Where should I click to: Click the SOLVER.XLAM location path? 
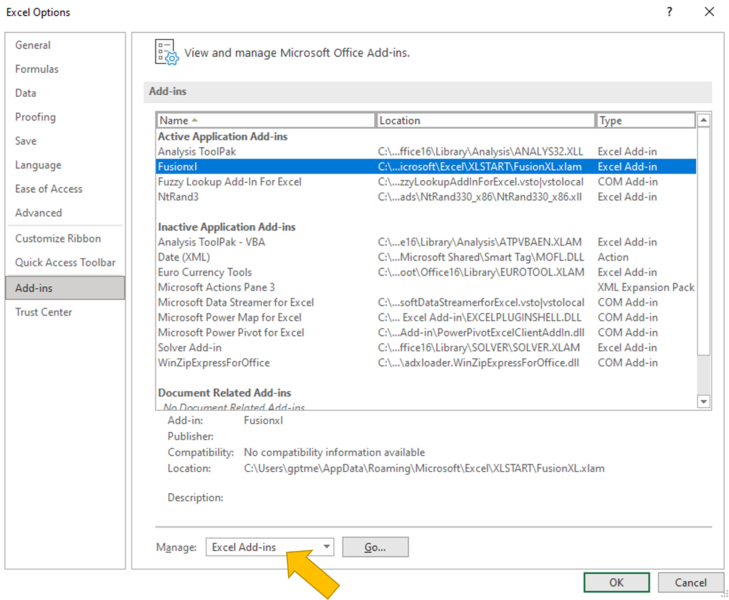click(x=479, y=348)
